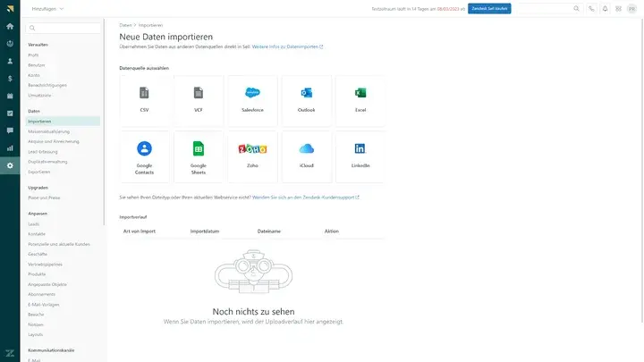644x362 pixels.
Task: Open the Calendar icon in left rail
Action: (x=10, y=96)
